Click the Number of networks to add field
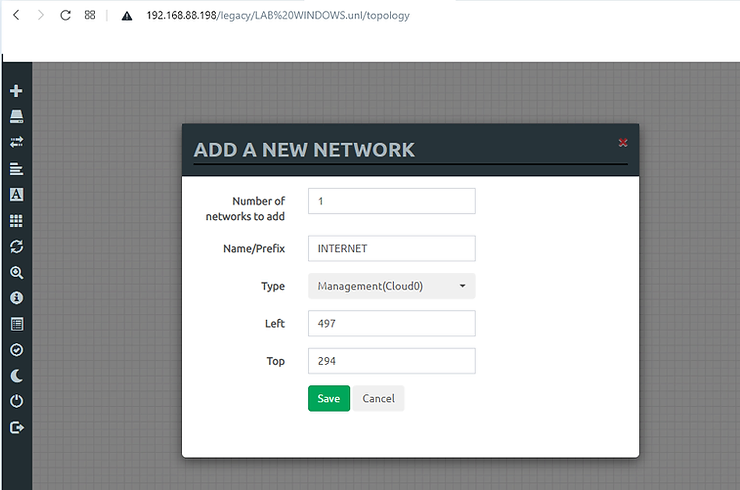 [x=392, y=201]
